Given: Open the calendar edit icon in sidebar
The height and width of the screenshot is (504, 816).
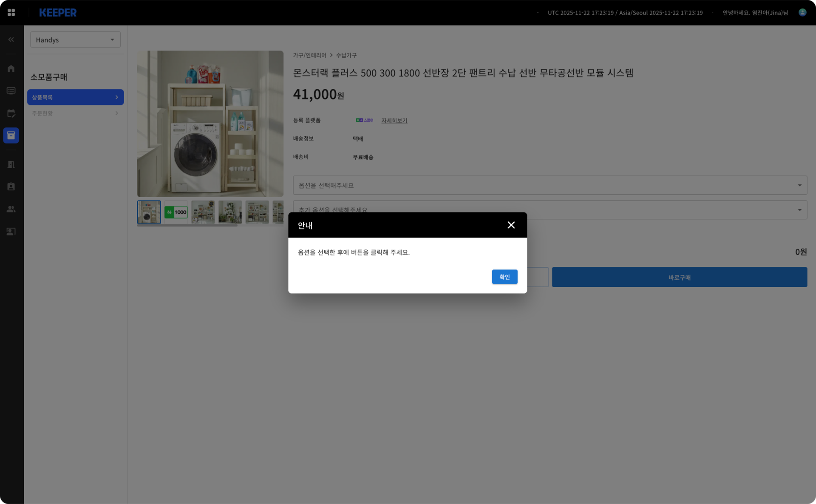Looking at the screenshot, I should [x=11, y=113].
